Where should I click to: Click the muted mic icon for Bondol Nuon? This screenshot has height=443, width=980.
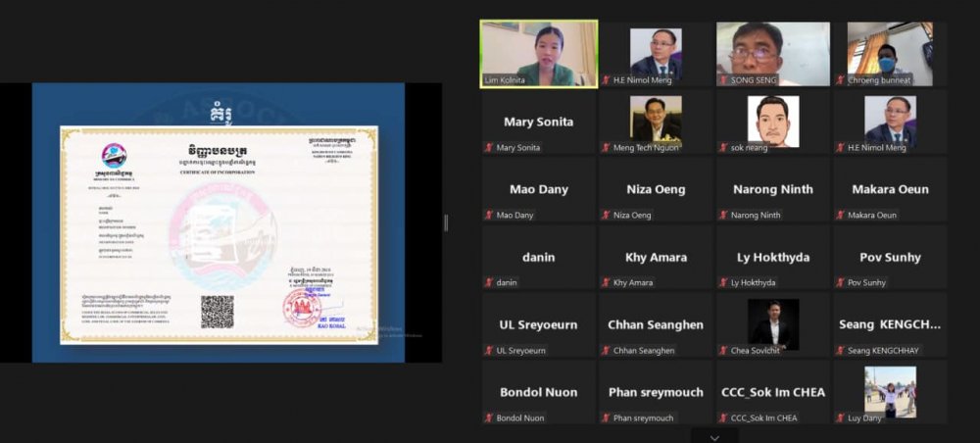[489, 418]
